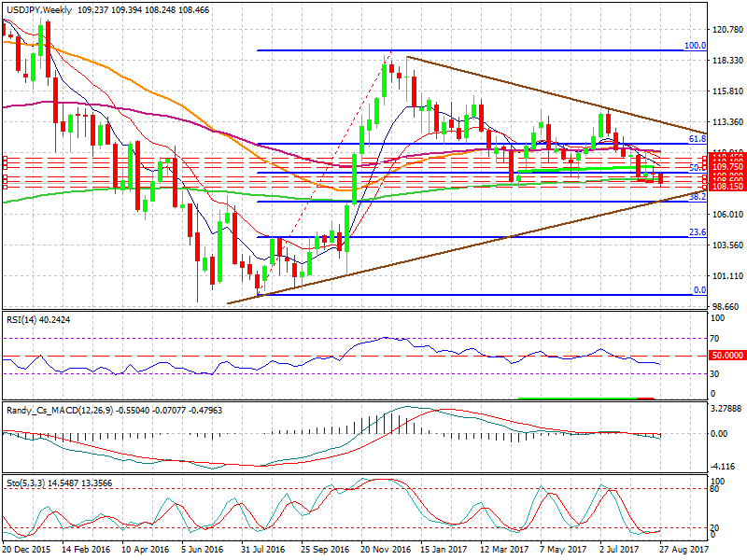Click the 23.6 Fibonacci level label
747x560 pixels.
pyautogui.click(x=696, y=232)
